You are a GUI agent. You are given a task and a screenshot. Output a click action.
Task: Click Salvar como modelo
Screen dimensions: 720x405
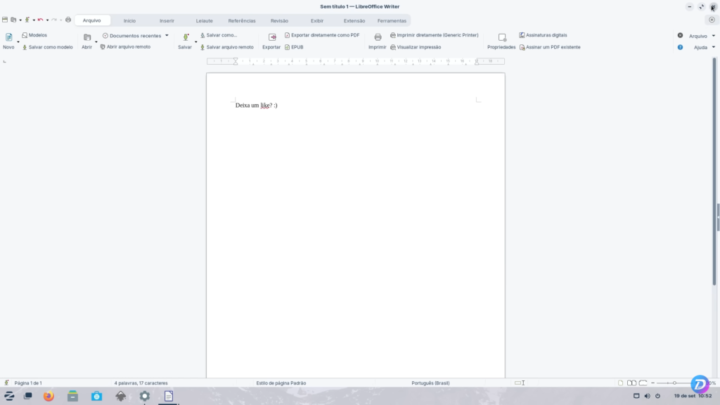(x=47, y=47)
